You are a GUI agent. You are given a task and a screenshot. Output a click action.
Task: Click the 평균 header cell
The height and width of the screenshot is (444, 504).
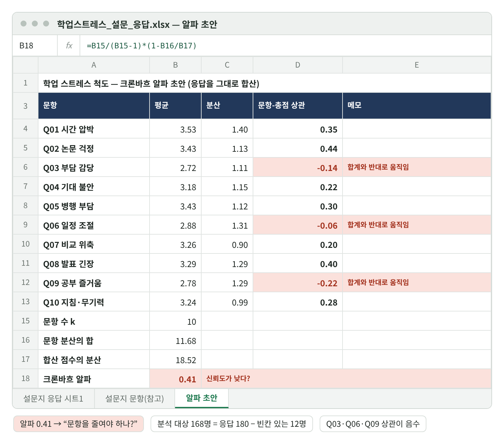pos(175,106)
